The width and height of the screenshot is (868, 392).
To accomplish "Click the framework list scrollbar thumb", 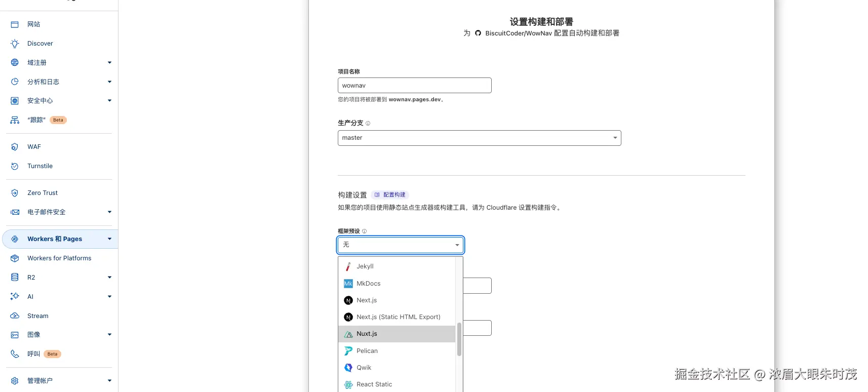I will pos(459,339).
